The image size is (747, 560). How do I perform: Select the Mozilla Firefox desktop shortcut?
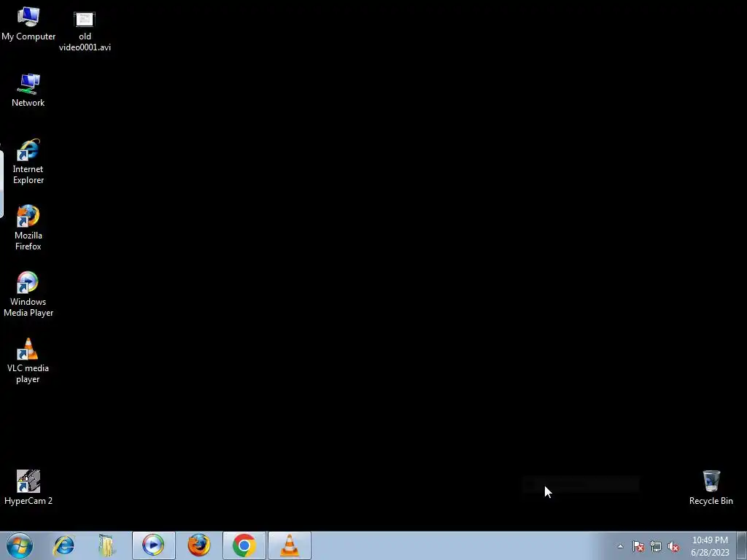28,228
